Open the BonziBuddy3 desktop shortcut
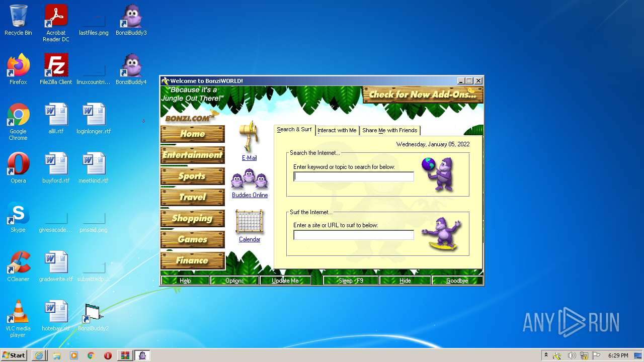 (131, 21)
